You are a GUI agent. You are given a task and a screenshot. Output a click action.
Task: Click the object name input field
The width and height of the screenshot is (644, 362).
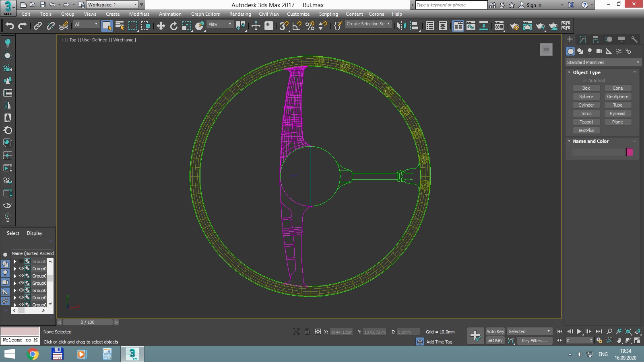click(x=599, y=152)
